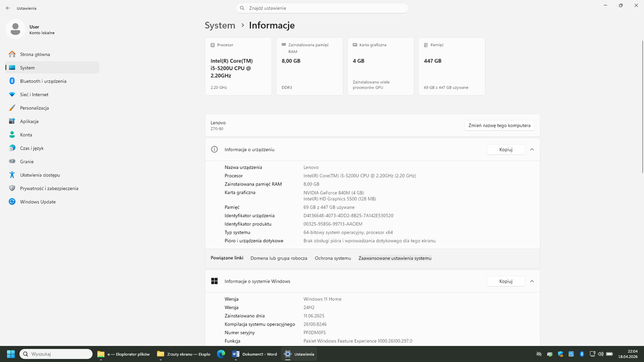The height and width of the screenshot is (362, 644).
Task: Focus the Znajdź ustawienie search field
Action: tap(322, 8)
